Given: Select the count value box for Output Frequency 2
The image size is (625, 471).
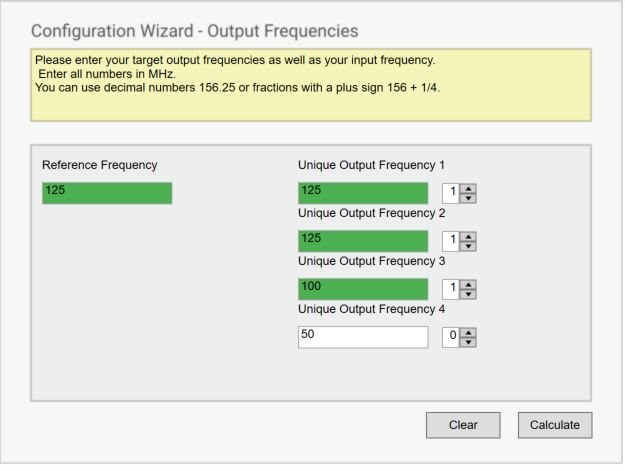Looking at the screenshot, I should point(452,241).
